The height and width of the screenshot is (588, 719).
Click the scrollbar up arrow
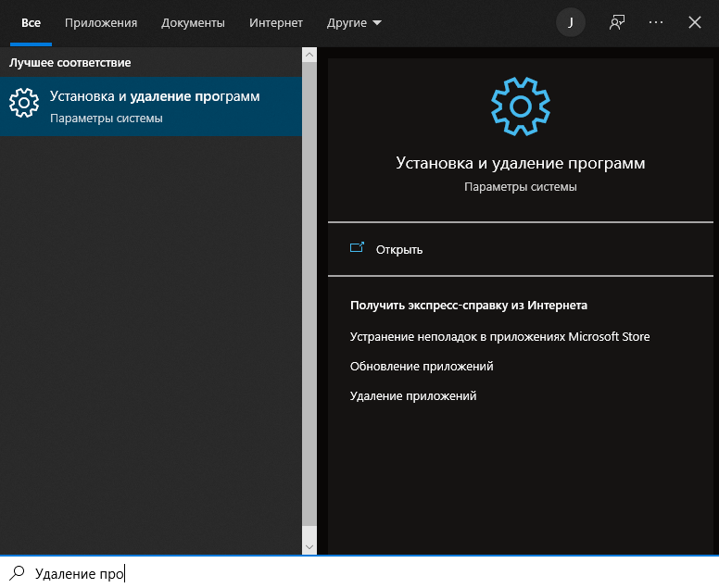pyautogui.click(x=309, y=55)
